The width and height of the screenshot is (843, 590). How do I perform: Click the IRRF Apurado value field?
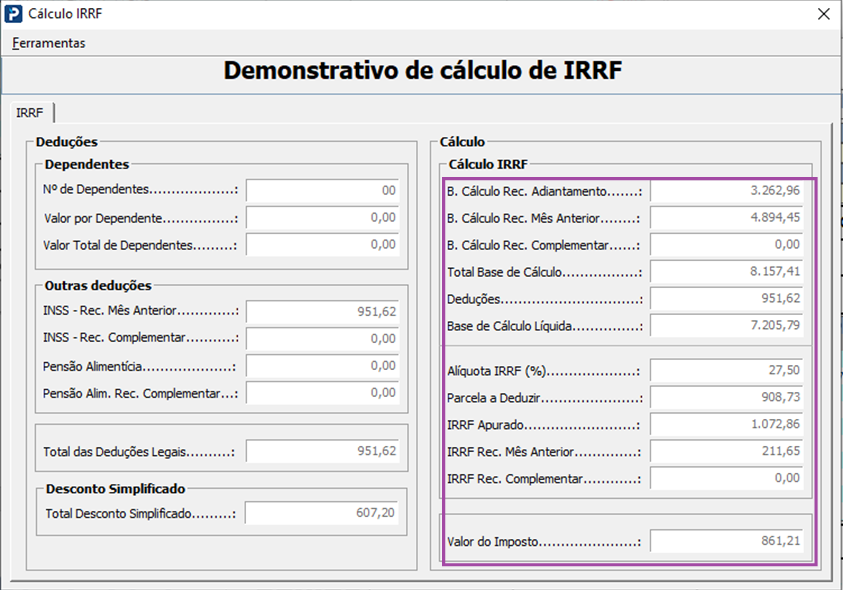tap(727, 425)
